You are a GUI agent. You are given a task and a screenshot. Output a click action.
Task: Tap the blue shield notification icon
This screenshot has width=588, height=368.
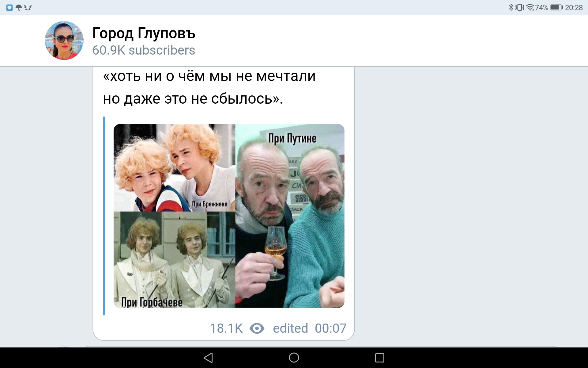coord(9,8)
